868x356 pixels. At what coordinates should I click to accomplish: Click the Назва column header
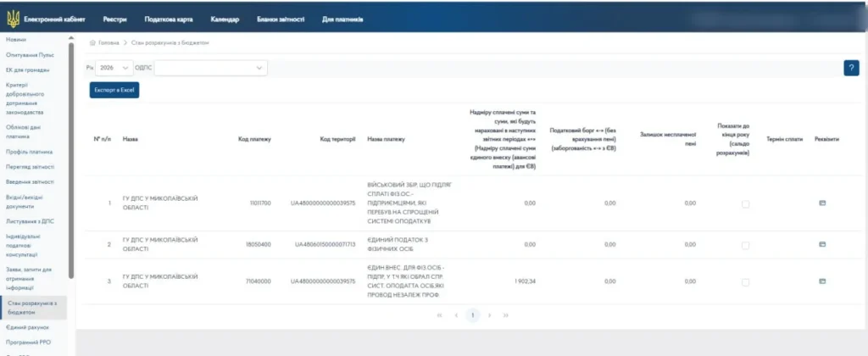pos(130,140)
